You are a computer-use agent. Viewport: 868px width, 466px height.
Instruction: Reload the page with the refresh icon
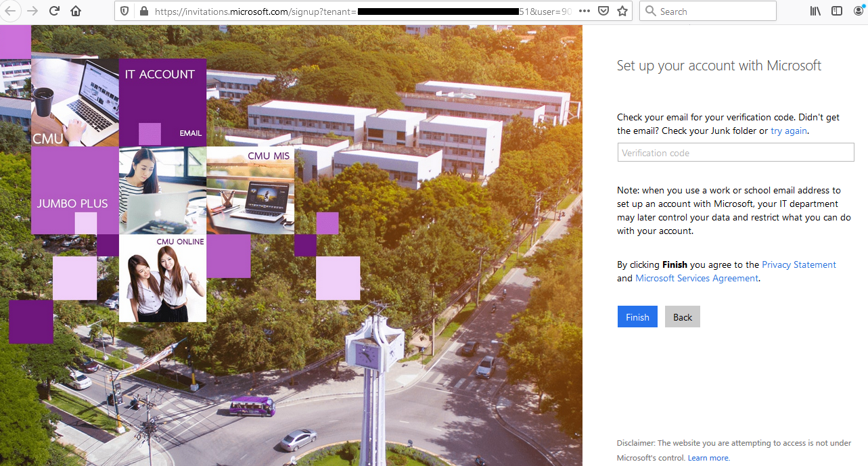tap(54, 11)
